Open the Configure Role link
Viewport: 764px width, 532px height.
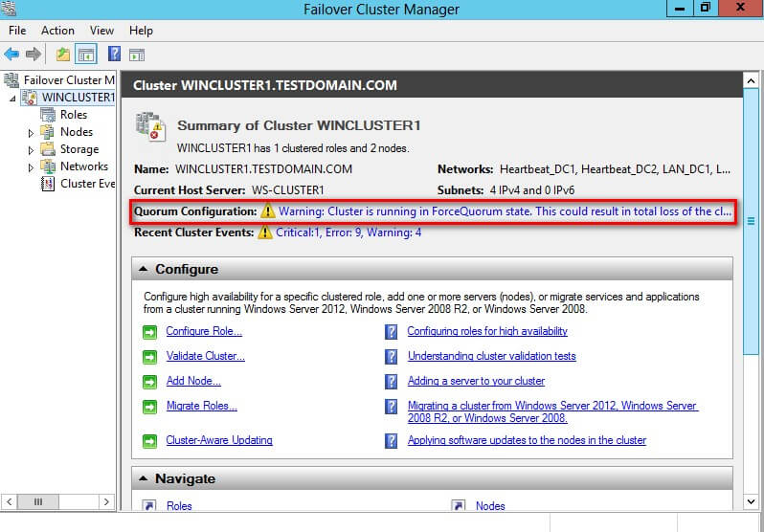[x=204, y=331]
